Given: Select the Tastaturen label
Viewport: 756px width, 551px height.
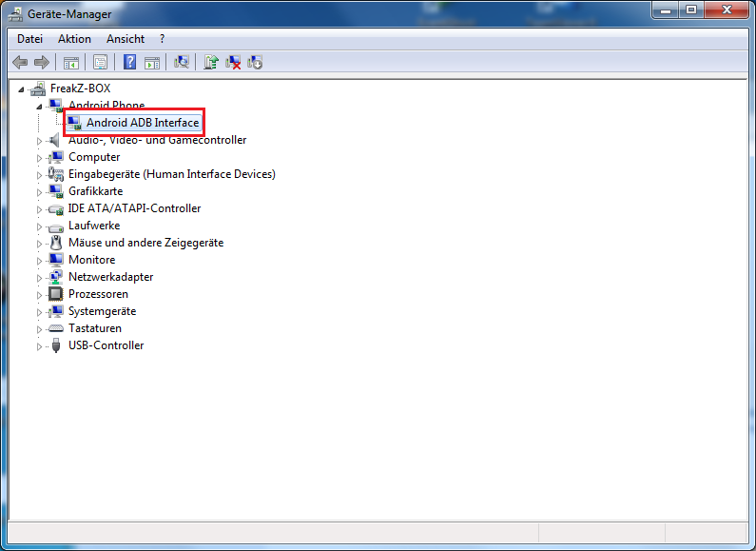Looking at the screenshot, I should pyautogui.click(x=95, y=328).
